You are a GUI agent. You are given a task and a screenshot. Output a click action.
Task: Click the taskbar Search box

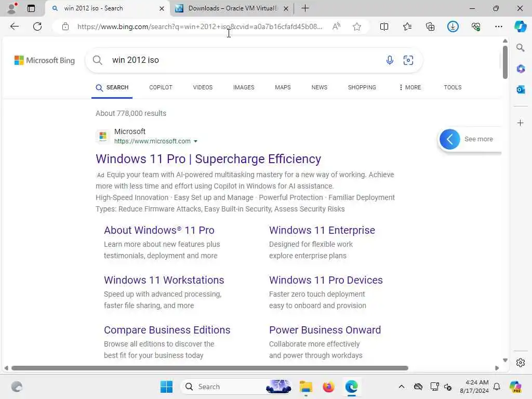pos(236,387)
